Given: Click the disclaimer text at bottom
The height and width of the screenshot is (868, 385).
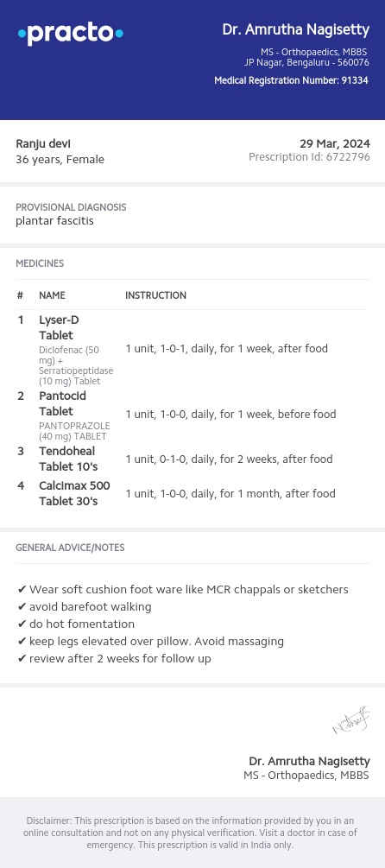Looking at the screenshot, I should 190,833.
